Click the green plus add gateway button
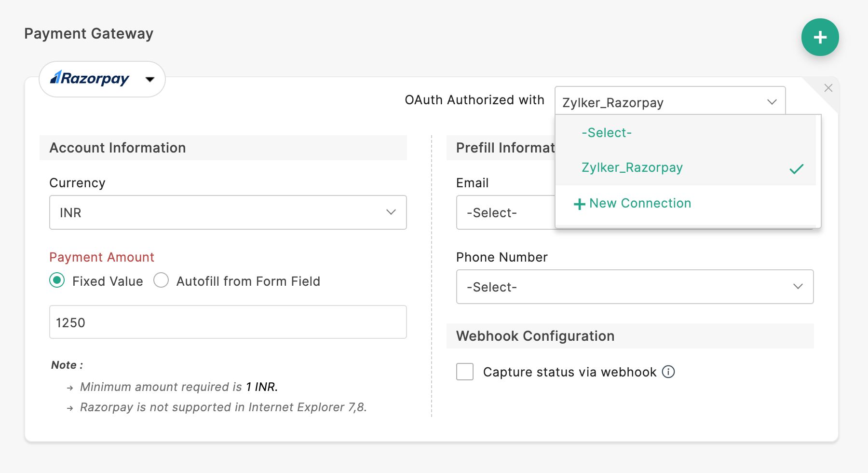Image resolution: width=868 pixels, height=473 pixels. (x=820, y=37)
